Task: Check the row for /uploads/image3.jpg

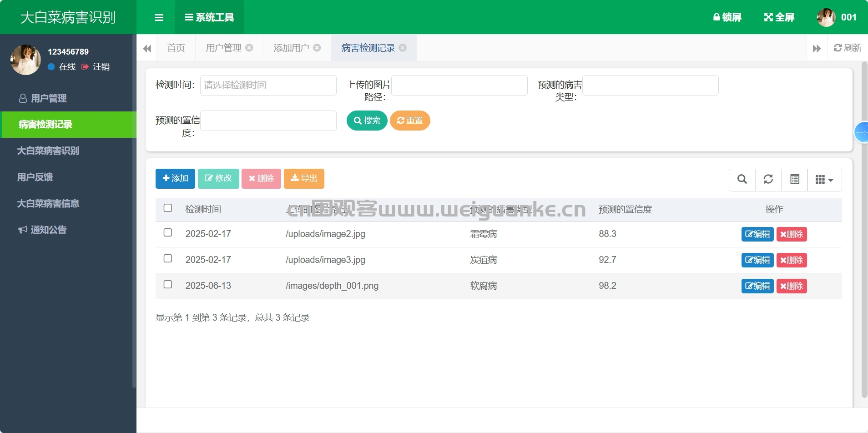Action: click(168, 258)
